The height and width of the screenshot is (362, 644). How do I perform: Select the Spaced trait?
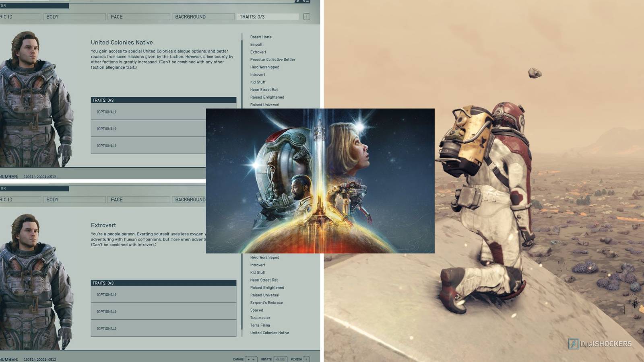256,310
